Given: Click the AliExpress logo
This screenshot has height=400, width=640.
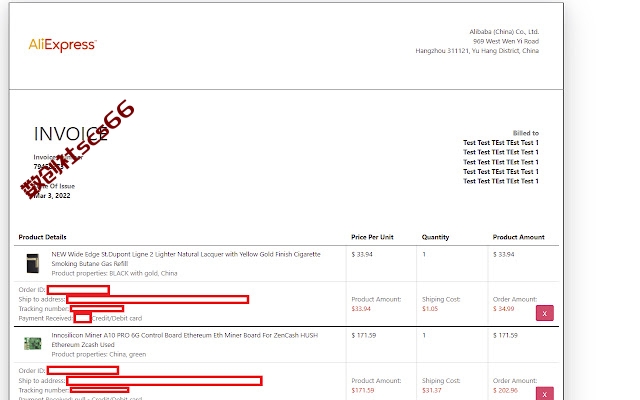Looking at the screenshot, I should [62, 44].
